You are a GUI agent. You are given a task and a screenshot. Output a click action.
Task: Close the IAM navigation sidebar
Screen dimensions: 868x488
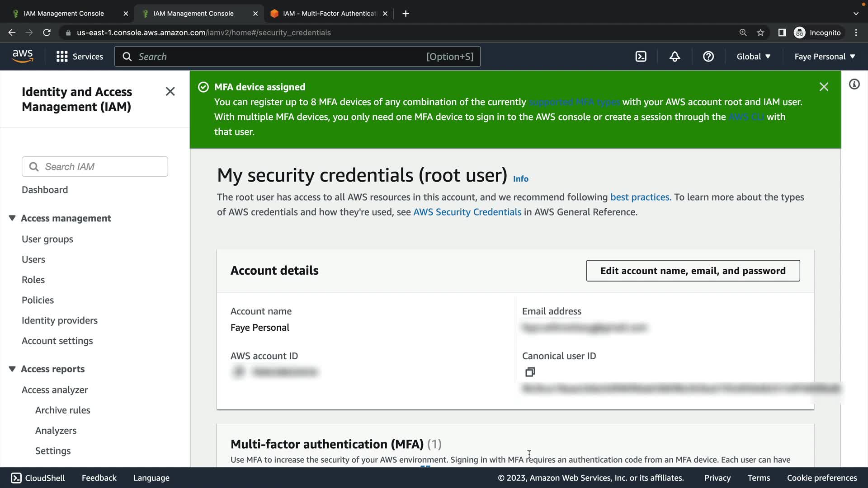pyautogui.click(x=170, y=92)
